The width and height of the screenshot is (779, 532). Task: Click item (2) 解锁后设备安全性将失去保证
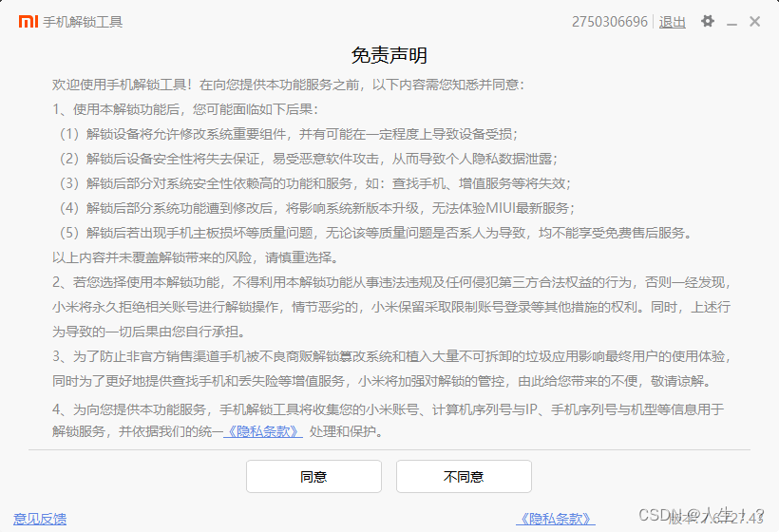(309, 159)
